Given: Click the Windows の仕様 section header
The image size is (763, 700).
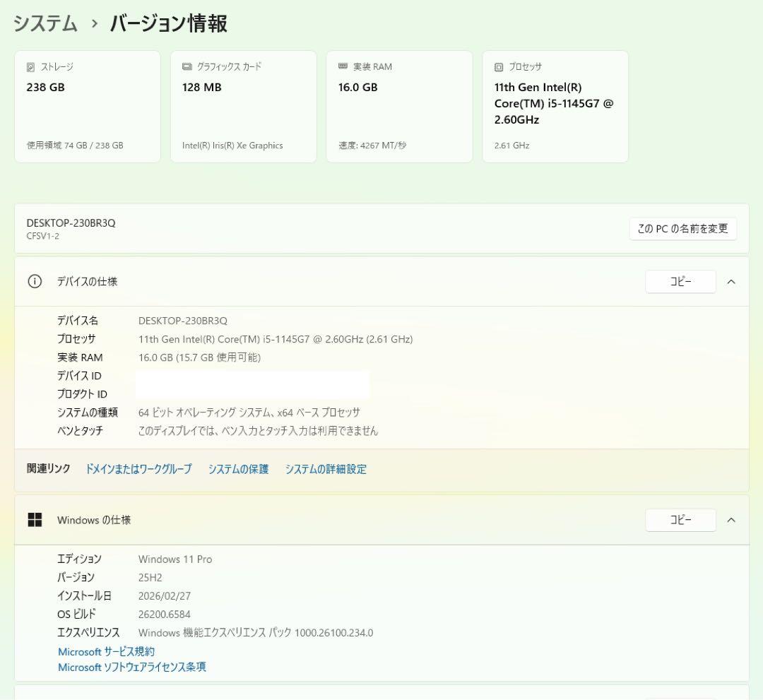Looking at the screenshot, I should [381, 520].
